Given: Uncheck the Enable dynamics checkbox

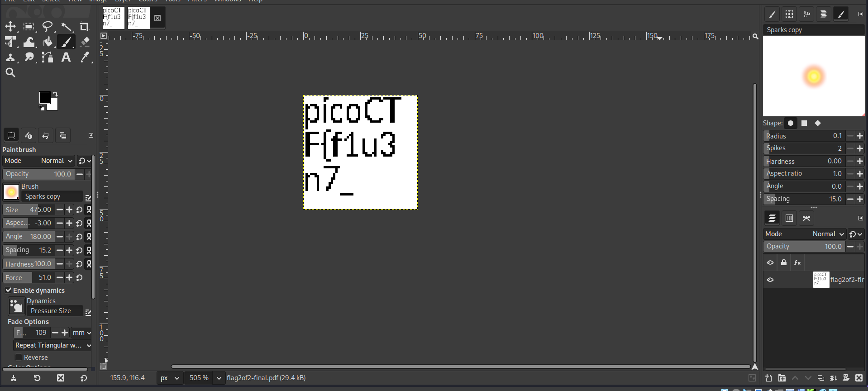Looking at the screenshot, I should (8, 290).
